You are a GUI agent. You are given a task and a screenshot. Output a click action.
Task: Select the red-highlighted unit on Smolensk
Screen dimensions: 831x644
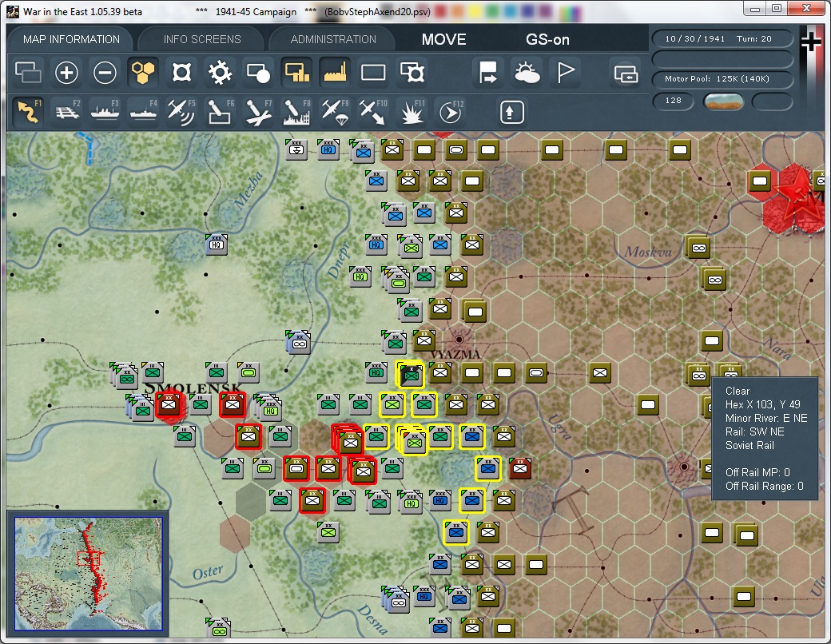(169, 404)
